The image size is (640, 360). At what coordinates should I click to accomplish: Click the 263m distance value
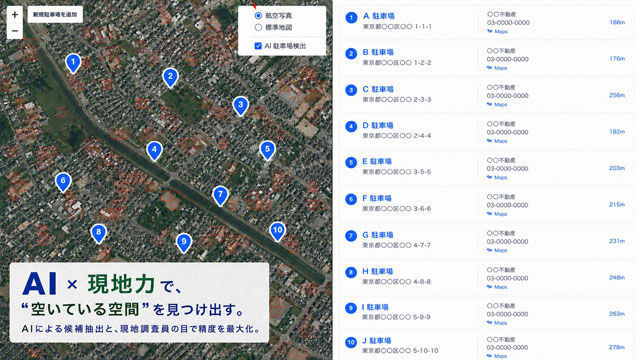point(617,314)
